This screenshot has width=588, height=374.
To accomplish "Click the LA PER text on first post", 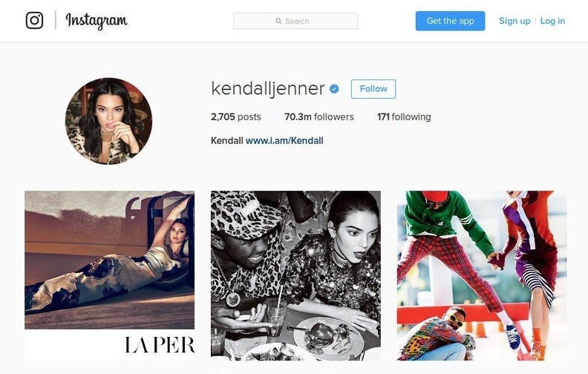I will [x=160, y=345].
